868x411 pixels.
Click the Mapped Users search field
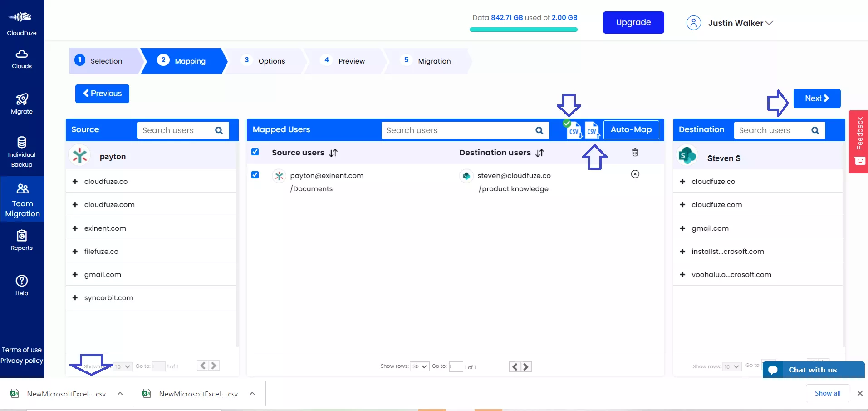(465, 130)
